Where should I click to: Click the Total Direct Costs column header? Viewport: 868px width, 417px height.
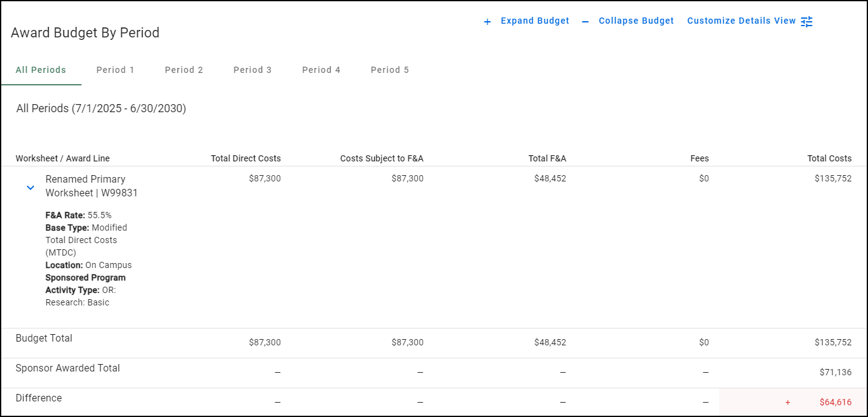[x=245, y=158]
